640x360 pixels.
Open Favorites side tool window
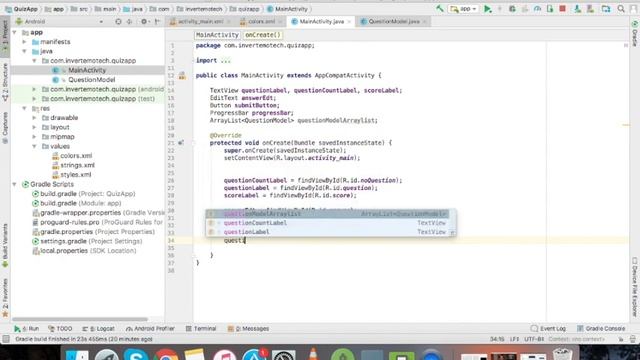click(x=5, y=297)
